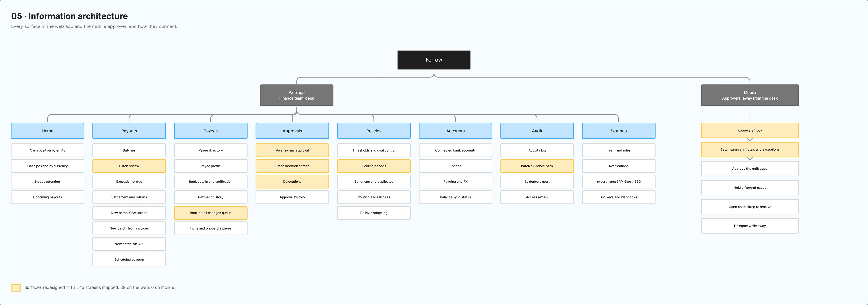Image resolution: width=868 pixels, height=305 pixels.
Task: Select Thresholds and dual control
Action: tap(374, 150)
